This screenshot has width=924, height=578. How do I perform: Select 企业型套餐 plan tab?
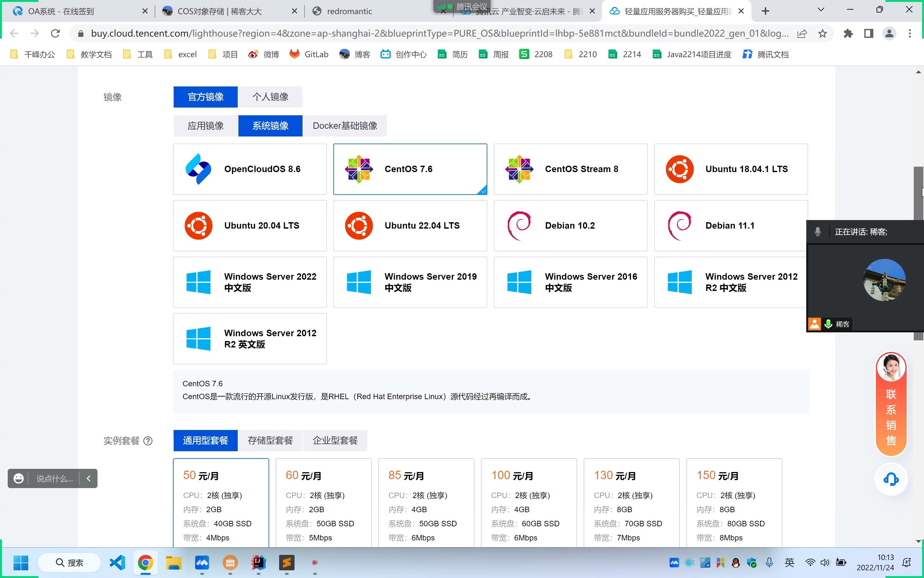click(x=335, y=440)
